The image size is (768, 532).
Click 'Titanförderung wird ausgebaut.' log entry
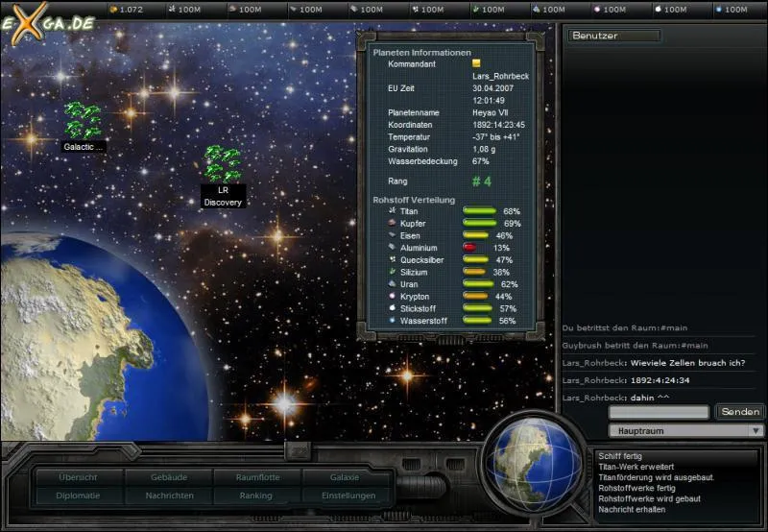click(x=657, y=477)
